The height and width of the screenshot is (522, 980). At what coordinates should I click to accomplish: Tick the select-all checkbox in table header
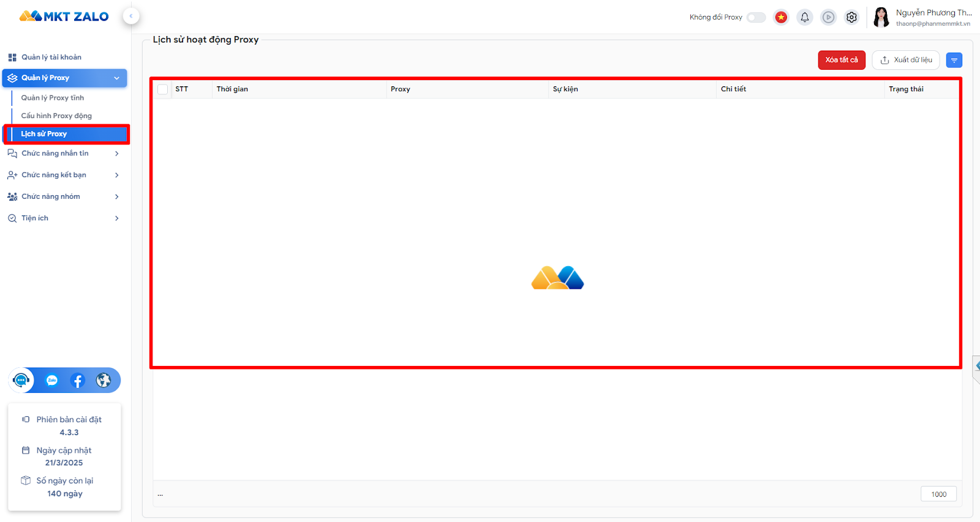[163, 89]
